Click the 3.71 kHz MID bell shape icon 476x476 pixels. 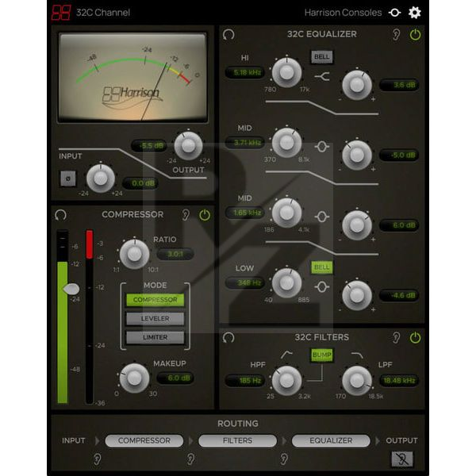point(322,147)
